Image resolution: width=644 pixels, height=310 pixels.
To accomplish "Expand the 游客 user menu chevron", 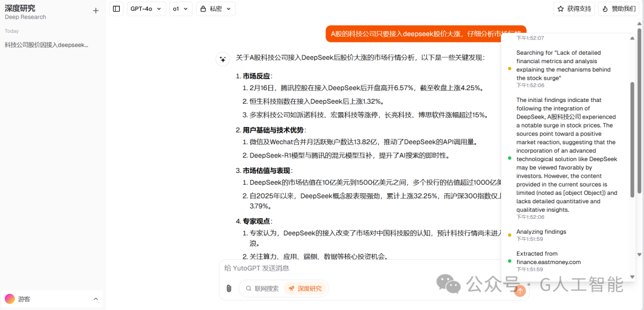I will point(96,299).
